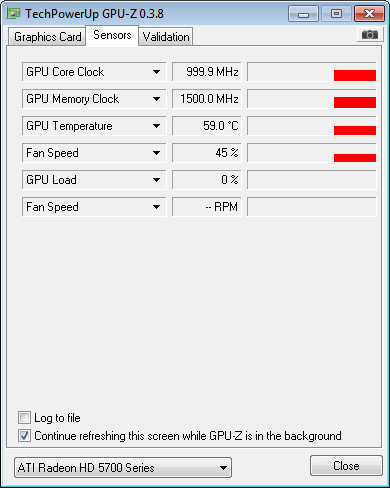This screenshot has height=488, width=390.
Task: Close the window using the red X
Action: pos(369,14)
